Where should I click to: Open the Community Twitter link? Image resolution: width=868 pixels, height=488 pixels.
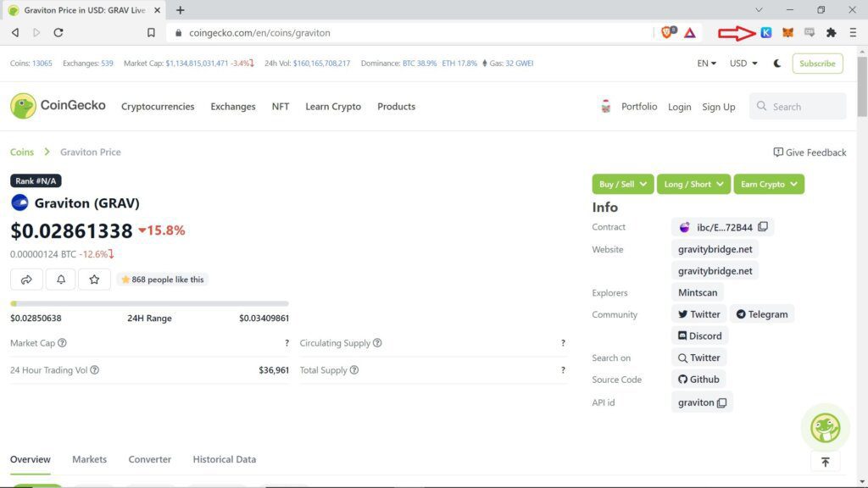(699, 314)
